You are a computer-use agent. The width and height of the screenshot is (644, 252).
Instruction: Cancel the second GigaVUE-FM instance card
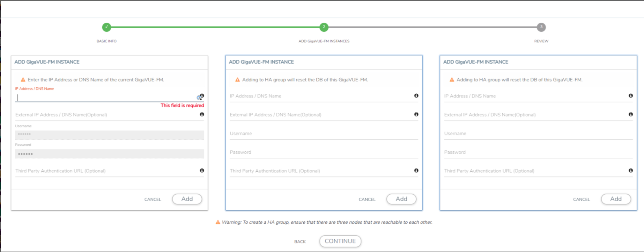click(x=367, y=200)
